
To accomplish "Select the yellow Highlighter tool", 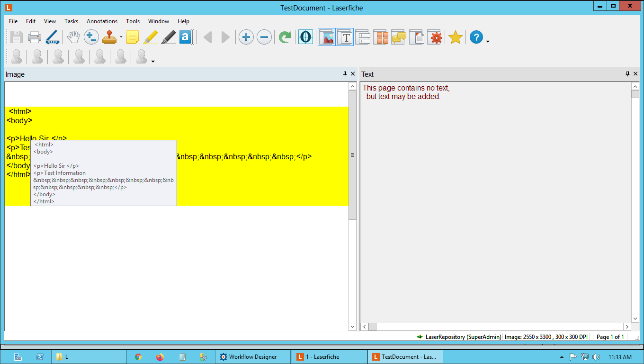I will point(151,37).
